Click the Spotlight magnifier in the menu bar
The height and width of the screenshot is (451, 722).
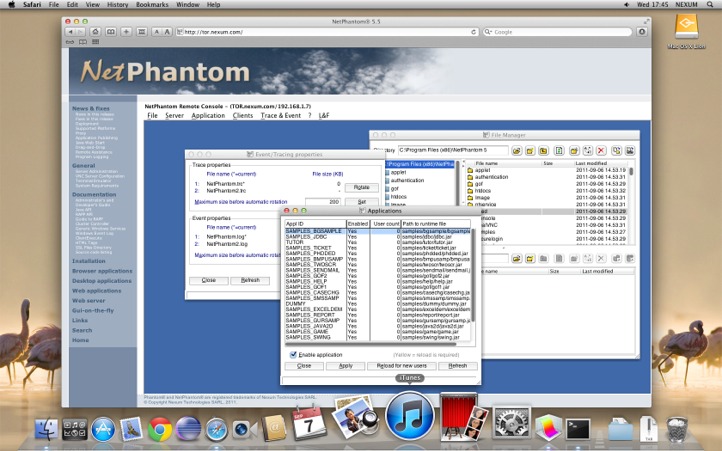tap(710, 5)
